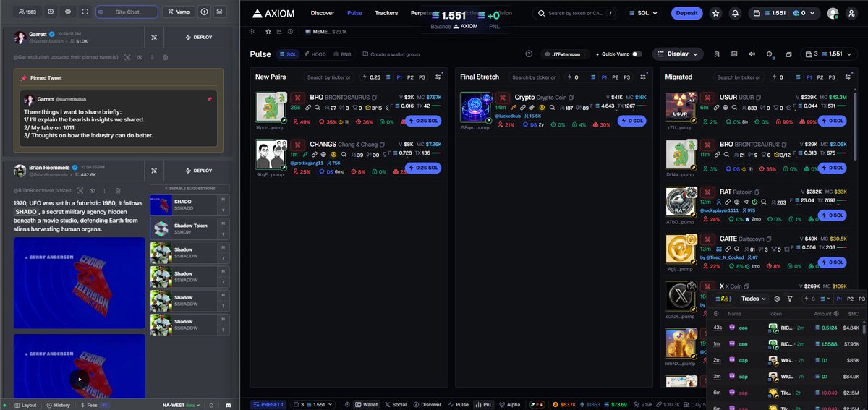This screenshot has width=868, height=410.
Task: Buy 0.25 SOL of CHANGS token
Action: pyautogui.click(x=423, y=168)
